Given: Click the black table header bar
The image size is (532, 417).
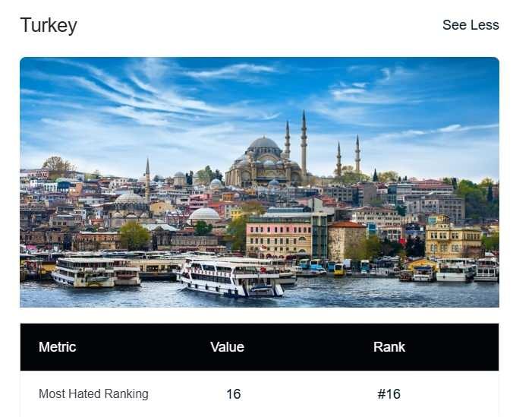Looking at the screenshot, I should (260, 346).
